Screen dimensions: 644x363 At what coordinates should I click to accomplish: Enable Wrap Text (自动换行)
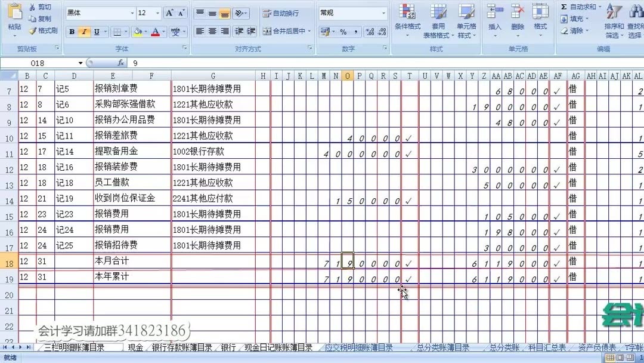tap(270, 12)
